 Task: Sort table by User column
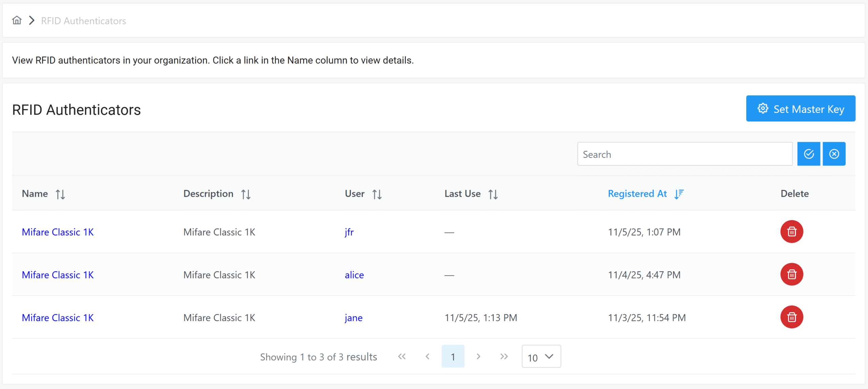click(x=377, y=194)
